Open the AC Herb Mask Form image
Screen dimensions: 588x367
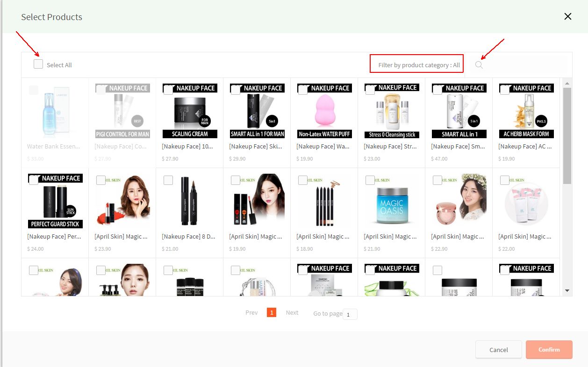526,111
